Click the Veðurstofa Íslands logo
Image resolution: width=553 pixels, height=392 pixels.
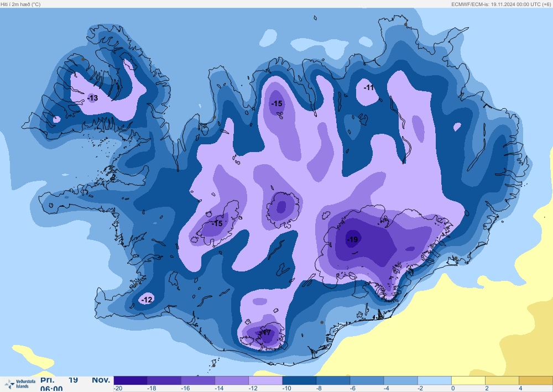(20, 384)
